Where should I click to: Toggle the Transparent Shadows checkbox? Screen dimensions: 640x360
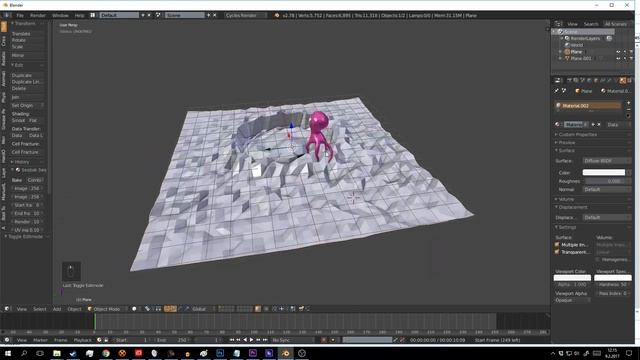[557, 252]
